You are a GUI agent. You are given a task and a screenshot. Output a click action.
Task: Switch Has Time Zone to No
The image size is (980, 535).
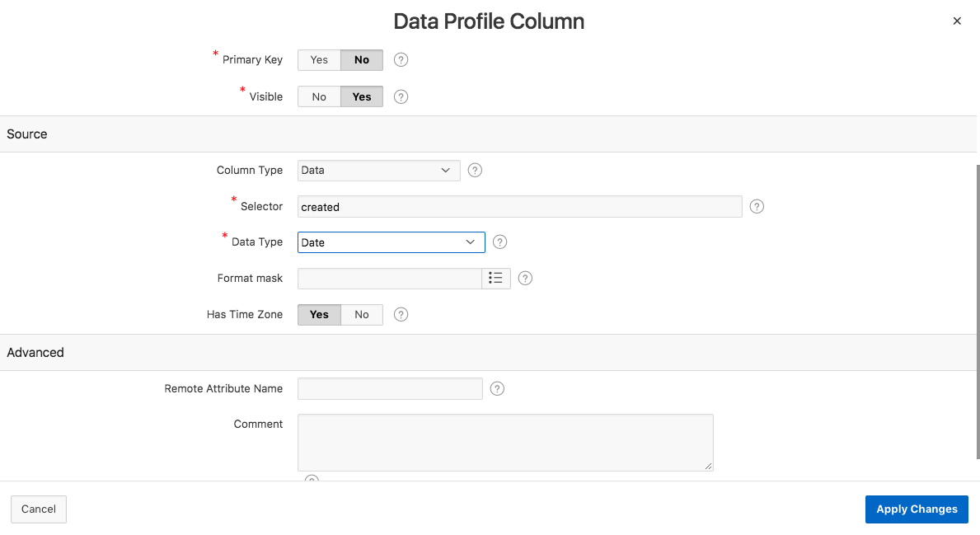[x=362, y=315]
